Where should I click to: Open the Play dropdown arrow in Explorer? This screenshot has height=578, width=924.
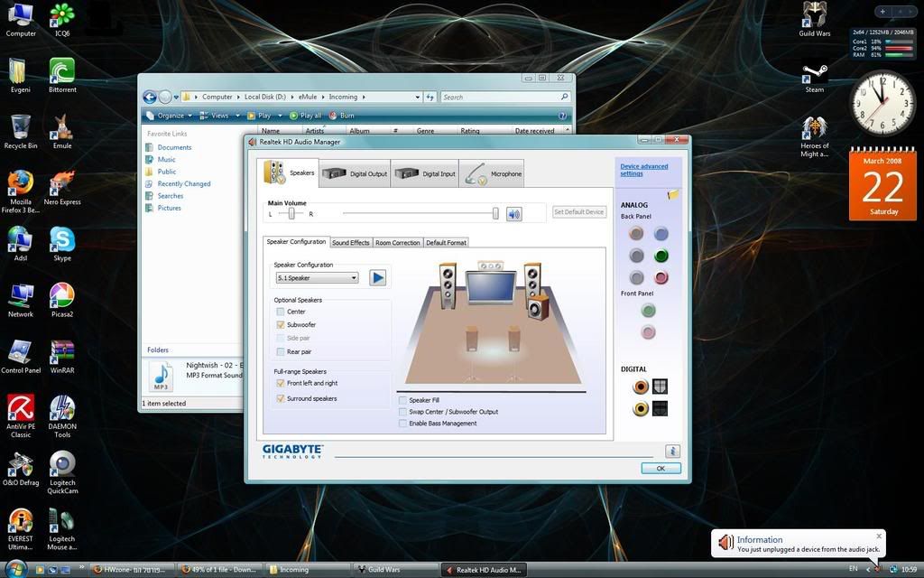280,116
